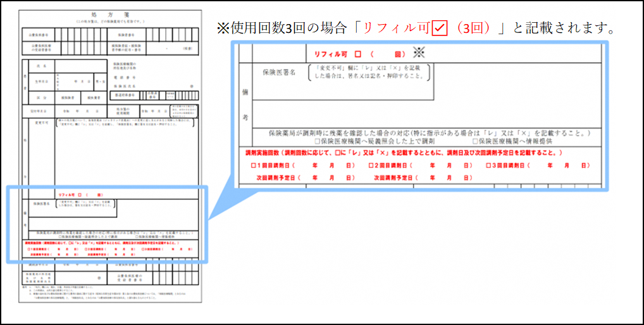Image resolution: width=644 pixels, height=325 pixels.
Task: Click the red 調剤実施回数 instruction line, enlarged view
Action: (x=404, y=153)
